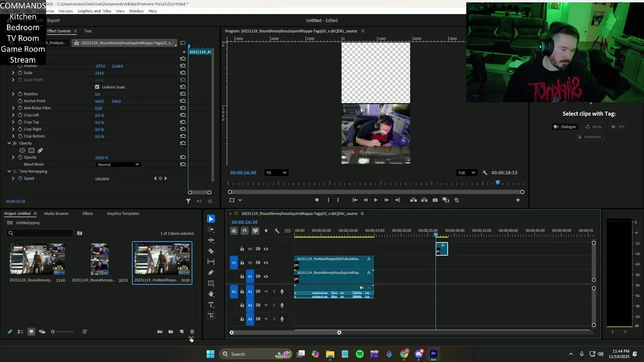
Task: Select the Slip tool
Action: (x=211, y=261)
